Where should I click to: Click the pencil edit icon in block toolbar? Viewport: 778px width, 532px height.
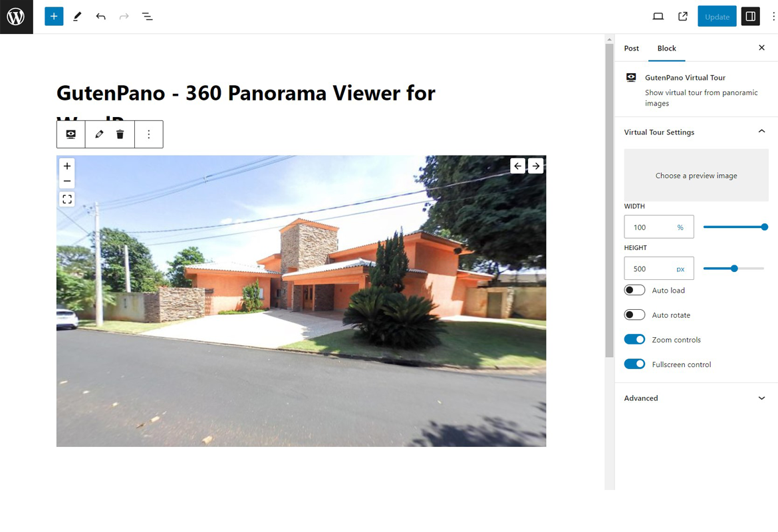pos(98,134)
